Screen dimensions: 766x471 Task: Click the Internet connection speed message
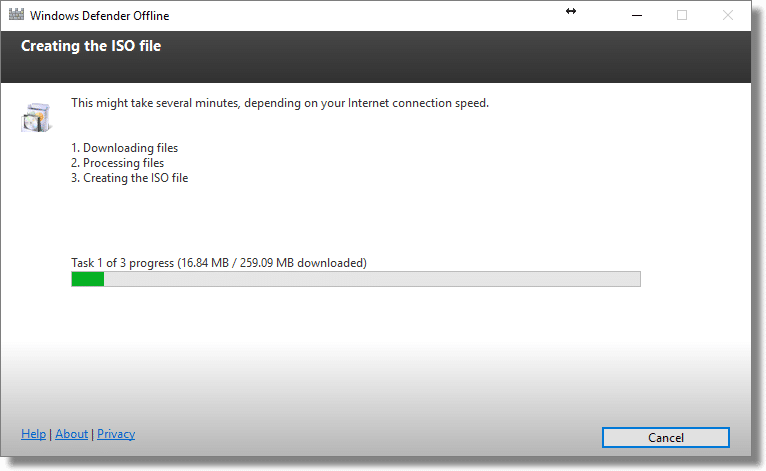tap(280, 103)
